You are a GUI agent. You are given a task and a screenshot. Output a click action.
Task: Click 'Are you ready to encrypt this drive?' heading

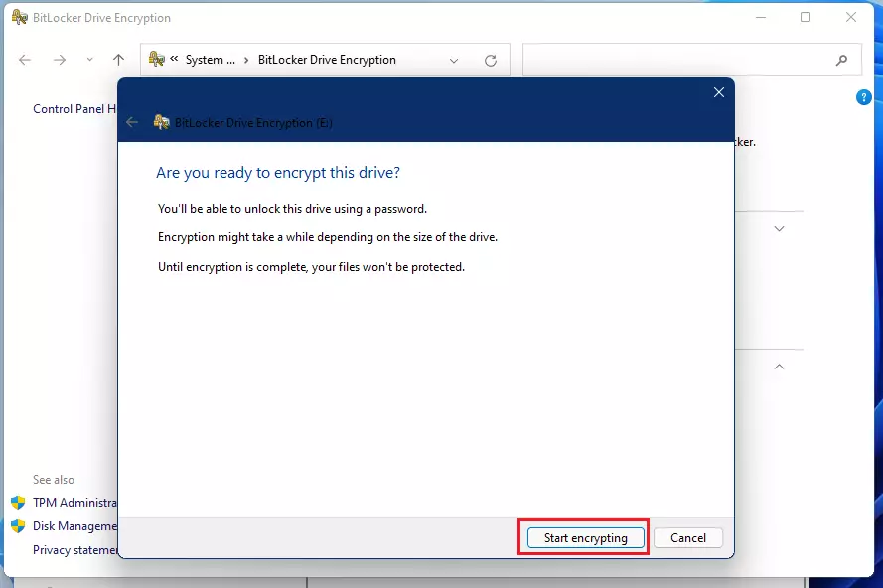click(278, 173)
